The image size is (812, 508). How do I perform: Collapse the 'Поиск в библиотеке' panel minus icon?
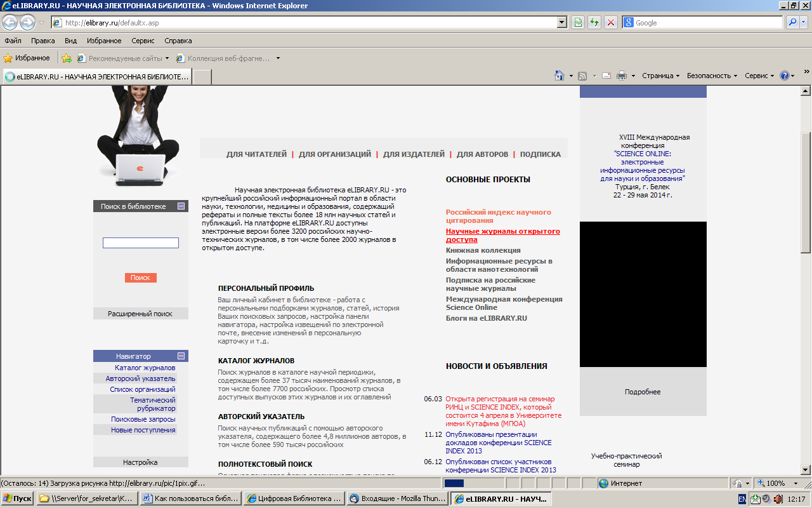coord(181,206)
